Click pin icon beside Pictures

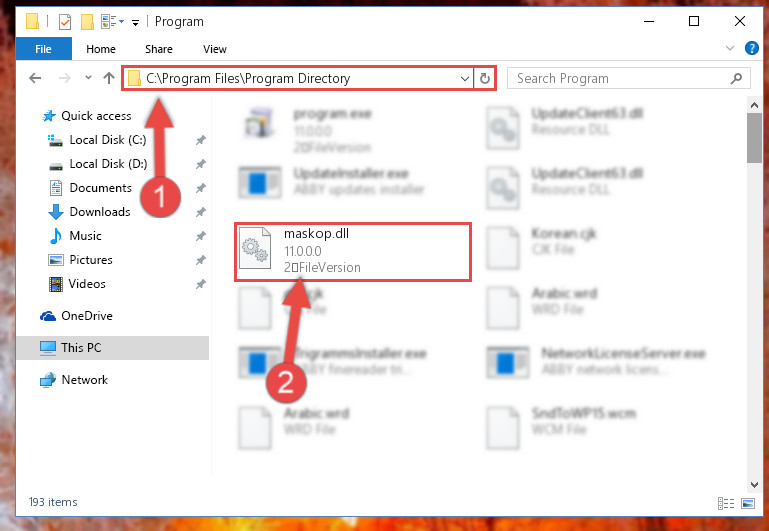coord(201,260)
